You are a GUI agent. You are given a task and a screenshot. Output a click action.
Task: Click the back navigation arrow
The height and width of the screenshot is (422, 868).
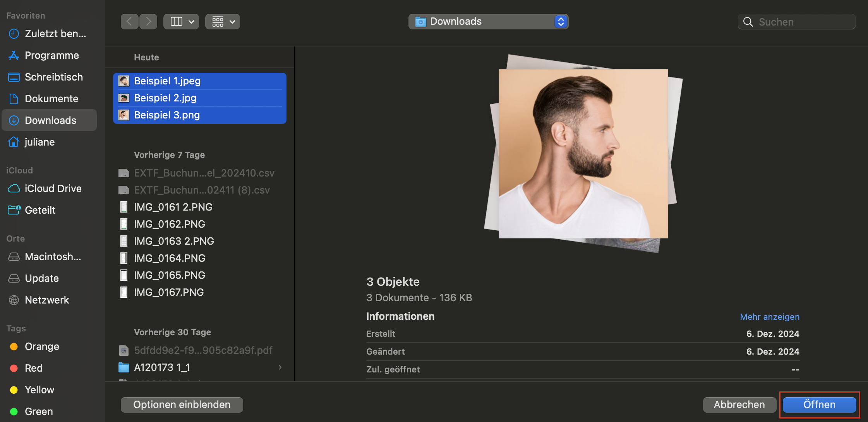[x=129, y=22]
